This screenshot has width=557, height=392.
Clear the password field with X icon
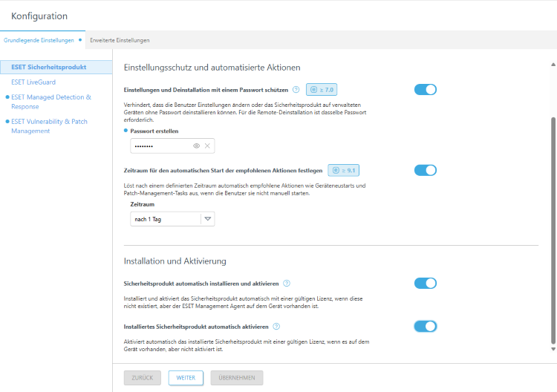click(x=208, y=146)
